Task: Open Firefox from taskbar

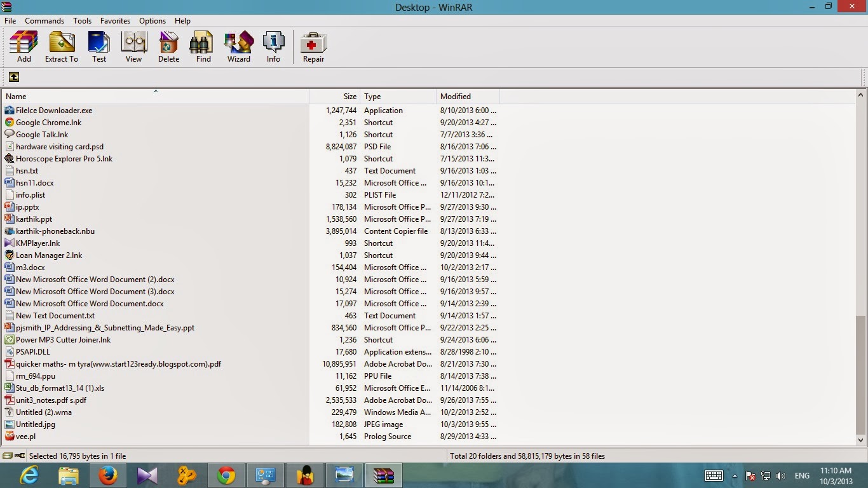Action: click(x=108, y=475)
